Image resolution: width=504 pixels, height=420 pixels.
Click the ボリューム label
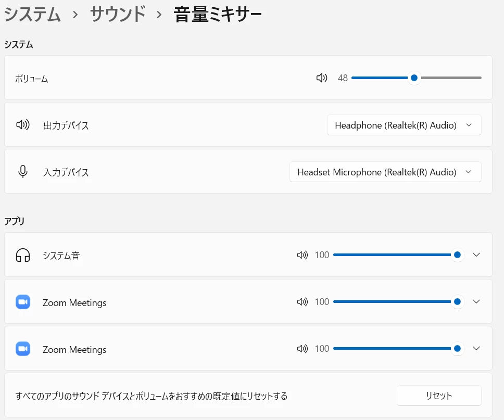(x=31, y=79)
